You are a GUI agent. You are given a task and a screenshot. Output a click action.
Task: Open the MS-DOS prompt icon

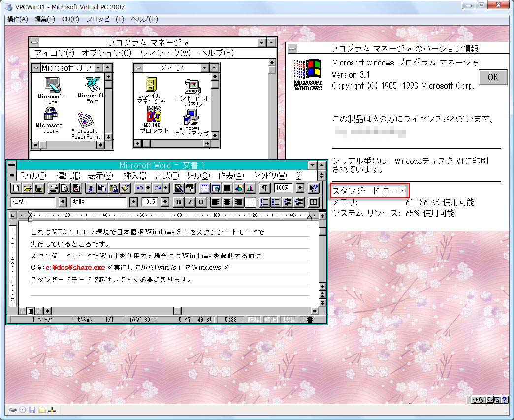154,120
